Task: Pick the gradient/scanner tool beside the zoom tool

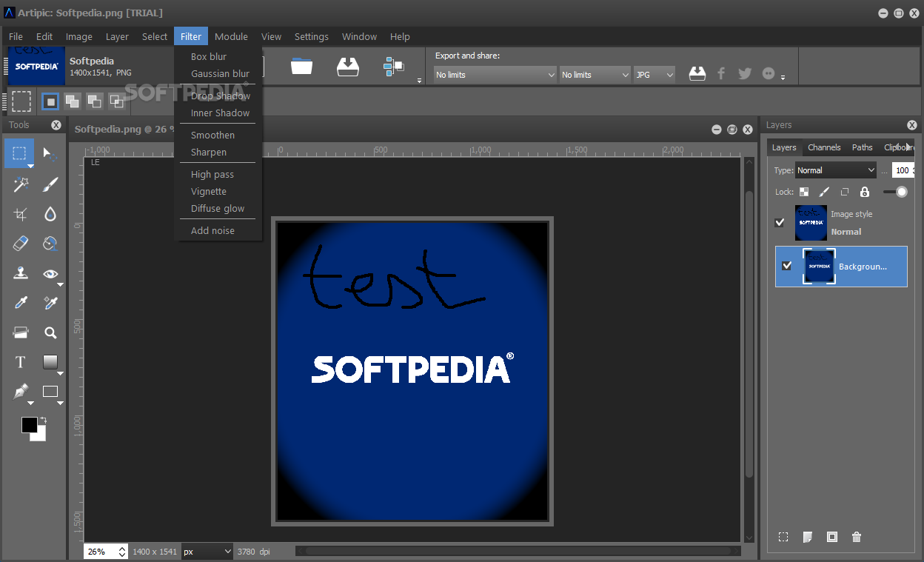Action: click(20, 332)
